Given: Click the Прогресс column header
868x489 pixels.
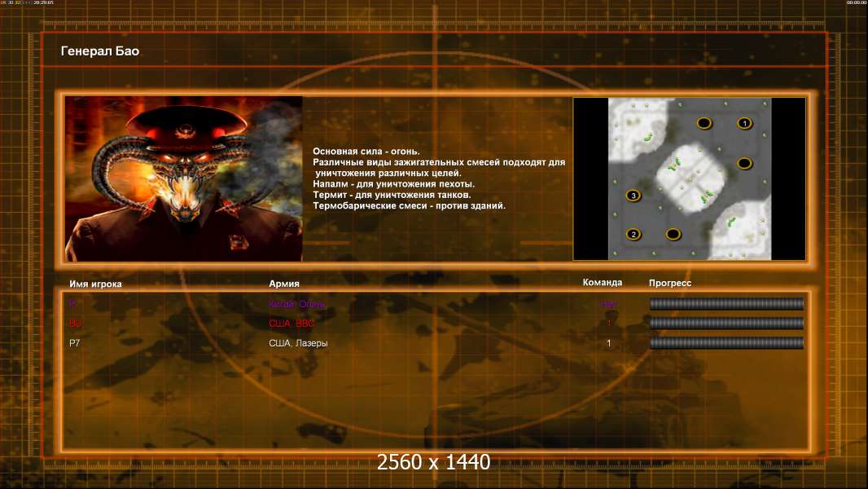Looking at the screenshot, I should [670, 283].
